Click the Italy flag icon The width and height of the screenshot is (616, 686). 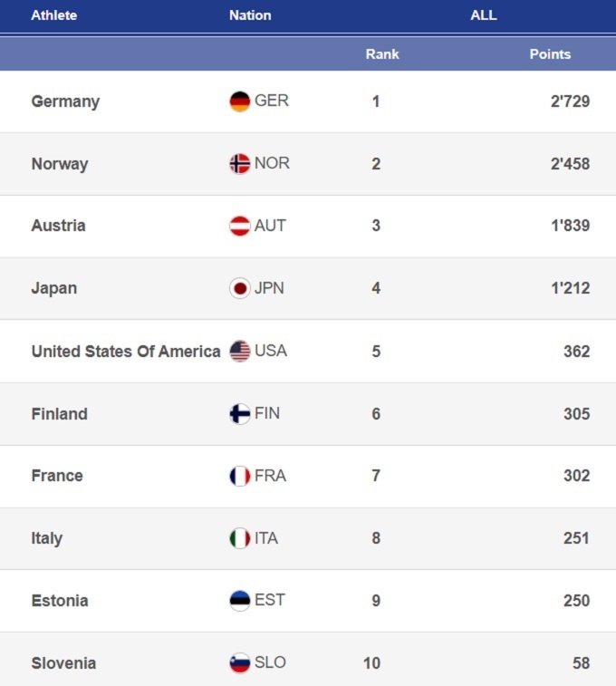point(239,538)
